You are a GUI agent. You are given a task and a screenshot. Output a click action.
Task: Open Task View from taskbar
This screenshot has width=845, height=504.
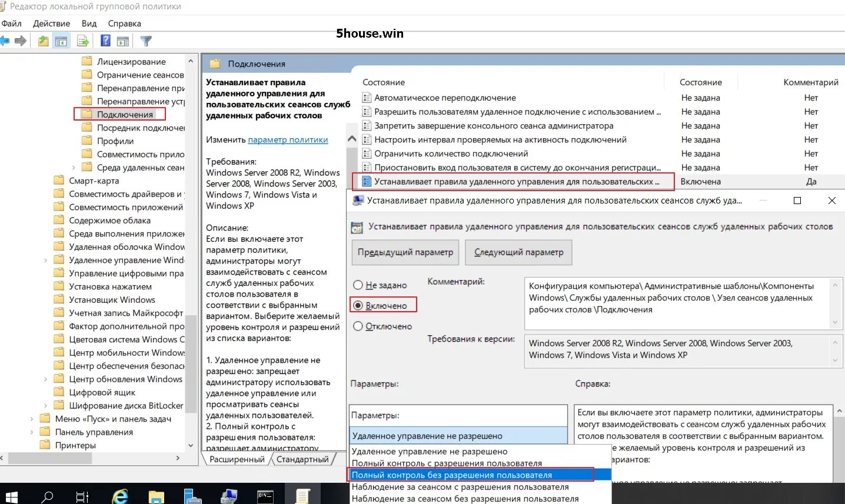pos(82,496)
